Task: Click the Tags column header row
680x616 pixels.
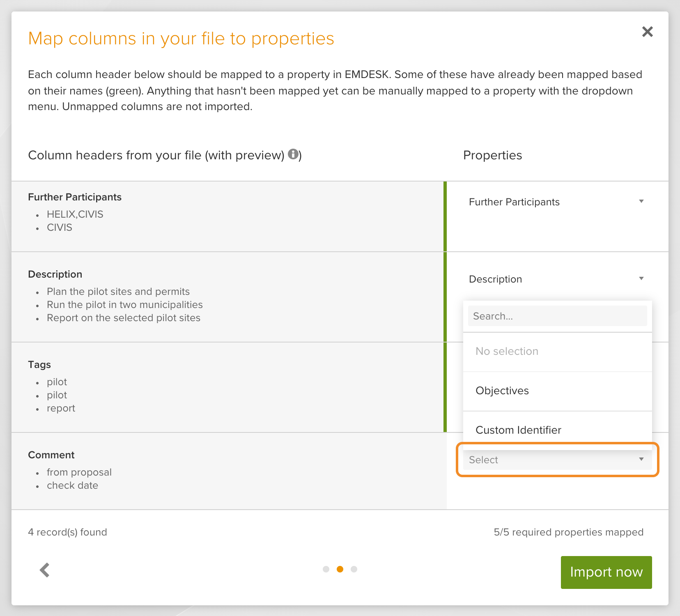Action: click(229, 387)
